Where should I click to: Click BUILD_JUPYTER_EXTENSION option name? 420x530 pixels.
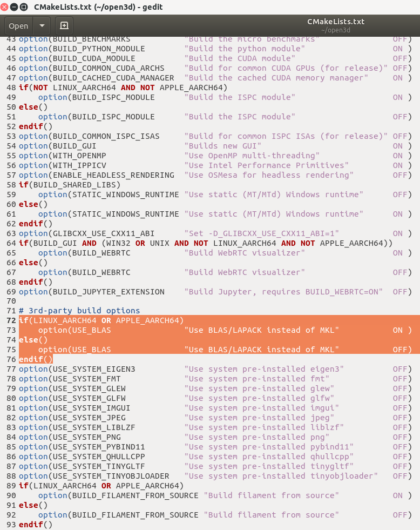[x=109, y=292]
